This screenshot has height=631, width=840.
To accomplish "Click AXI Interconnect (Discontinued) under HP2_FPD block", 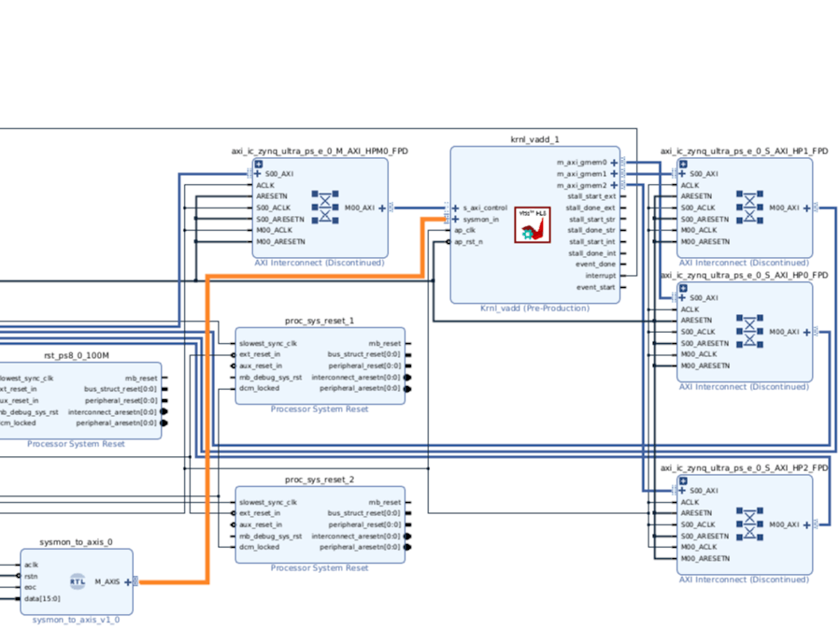I will click(x=744, y=580).
